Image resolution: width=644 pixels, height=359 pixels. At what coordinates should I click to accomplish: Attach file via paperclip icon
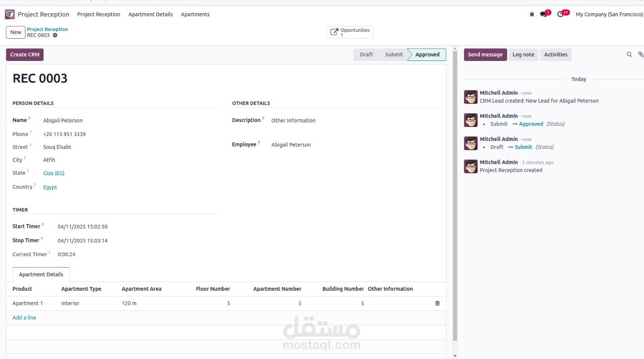[640, 55]
